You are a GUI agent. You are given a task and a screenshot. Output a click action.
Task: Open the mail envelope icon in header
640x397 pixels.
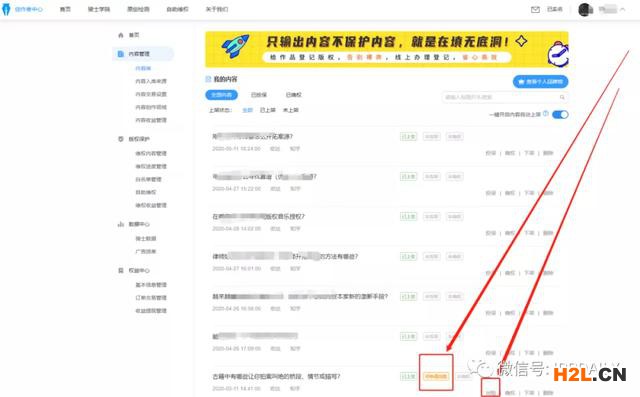coord(535,9)
